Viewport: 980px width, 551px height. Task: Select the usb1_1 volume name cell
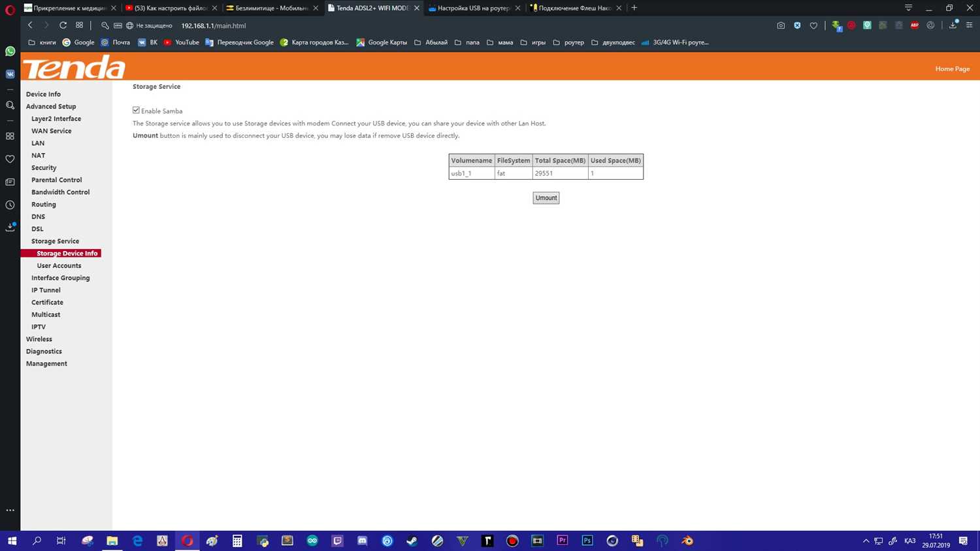472,173
